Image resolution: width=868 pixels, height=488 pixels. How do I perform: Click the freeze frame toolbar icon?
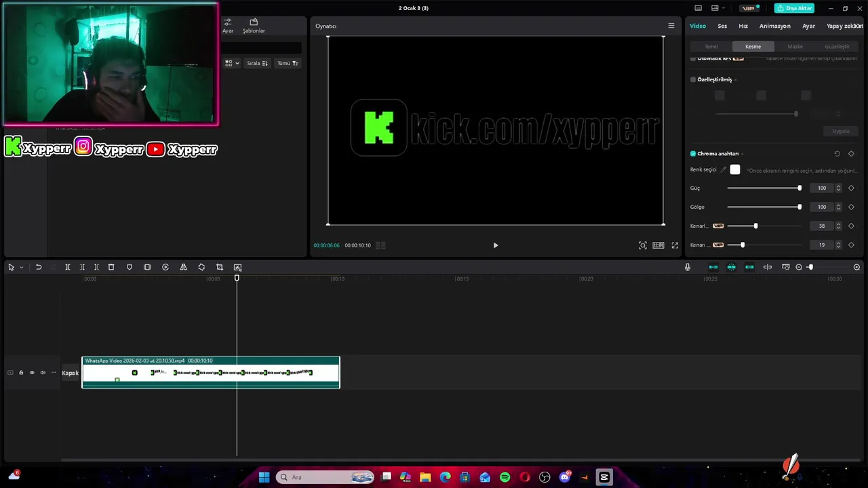147,267
